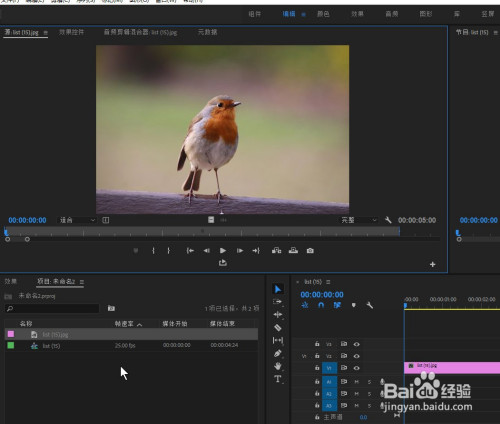Open the zoom level fit dropdown
The width and height of the screenshot is (500, 424).
[x=77, y=220]
